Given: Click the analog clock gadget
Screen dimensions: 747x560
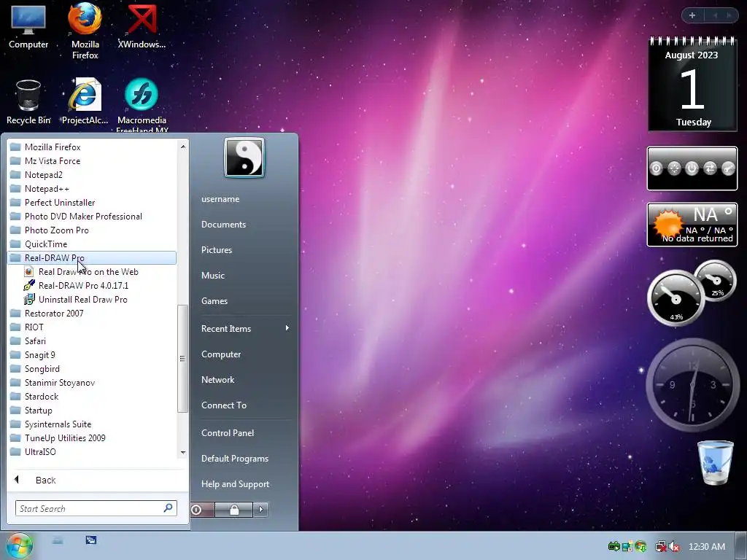Looking at the screenshot, I should click(692, 385).
